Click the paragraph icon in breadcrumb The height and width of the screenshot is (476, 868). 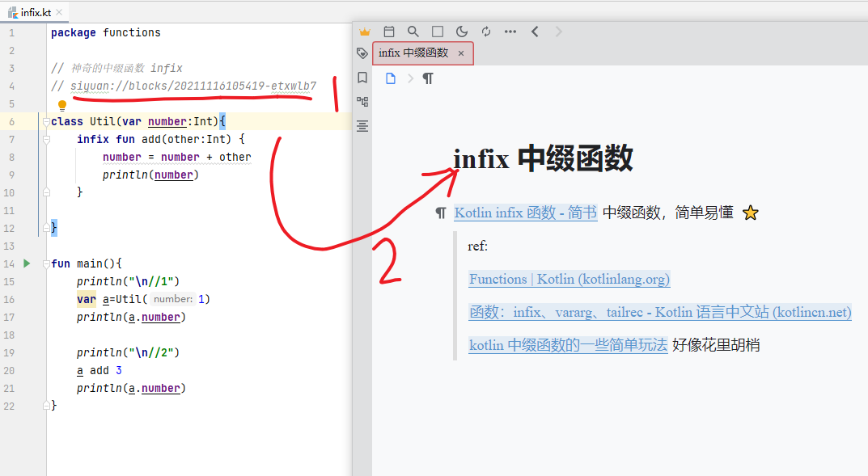(428, 78)
